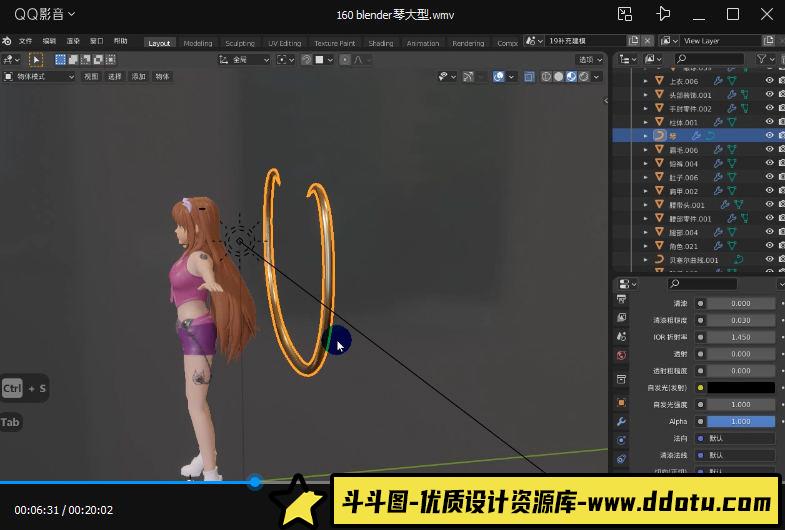Choose the new selection set mode icon

click(x=60, y=60)
